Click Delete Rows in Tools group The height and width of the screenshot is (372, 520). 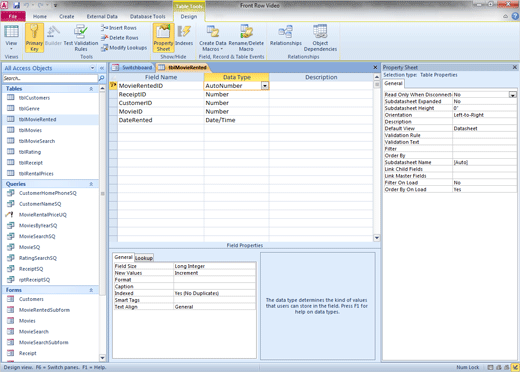pos(119,38)
